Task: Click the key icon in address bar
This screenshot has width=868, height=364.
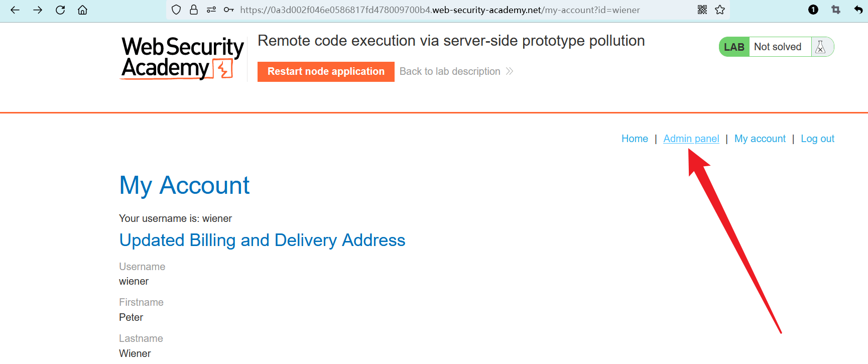Action: coord(229,10)
